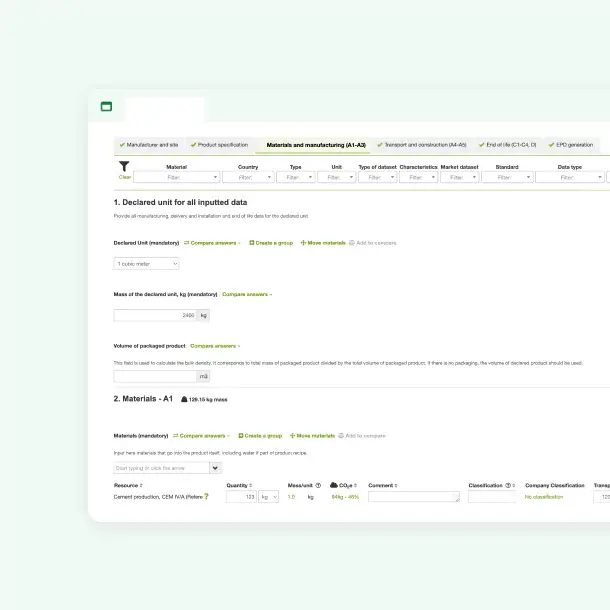This screenshot has height=610, width=610.
Task: Click Company Classification column header
Action: (x=555, y=485)
